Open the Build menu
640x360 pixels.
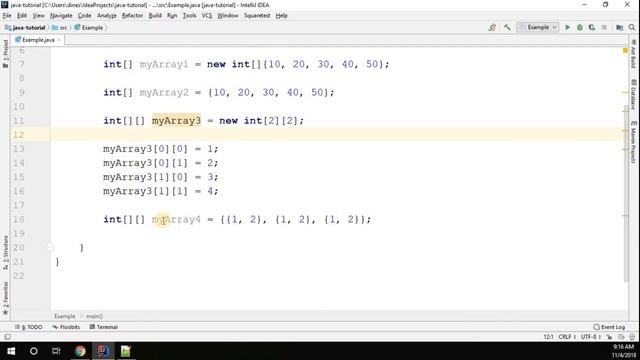click(x=155, y=16)
